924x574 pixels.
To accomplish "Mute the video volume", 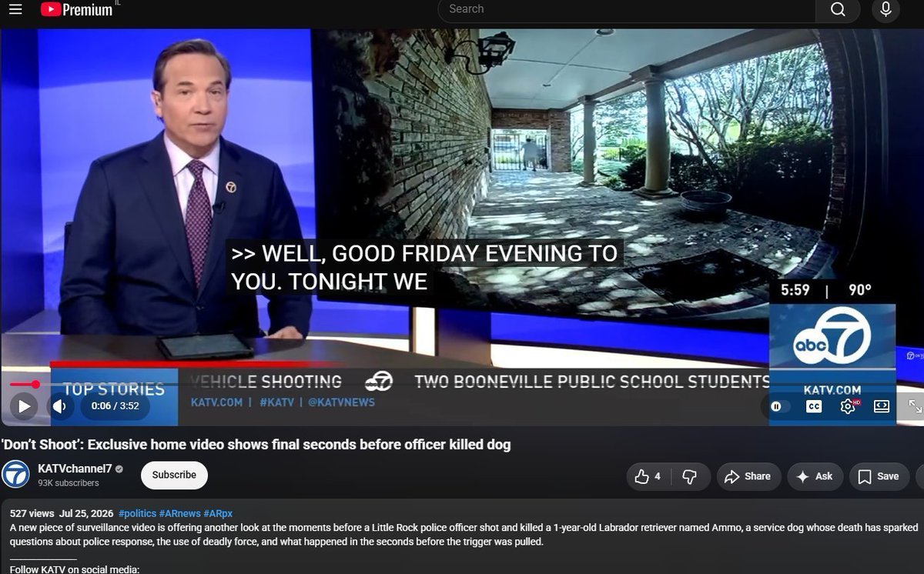I will click(60, 405).
